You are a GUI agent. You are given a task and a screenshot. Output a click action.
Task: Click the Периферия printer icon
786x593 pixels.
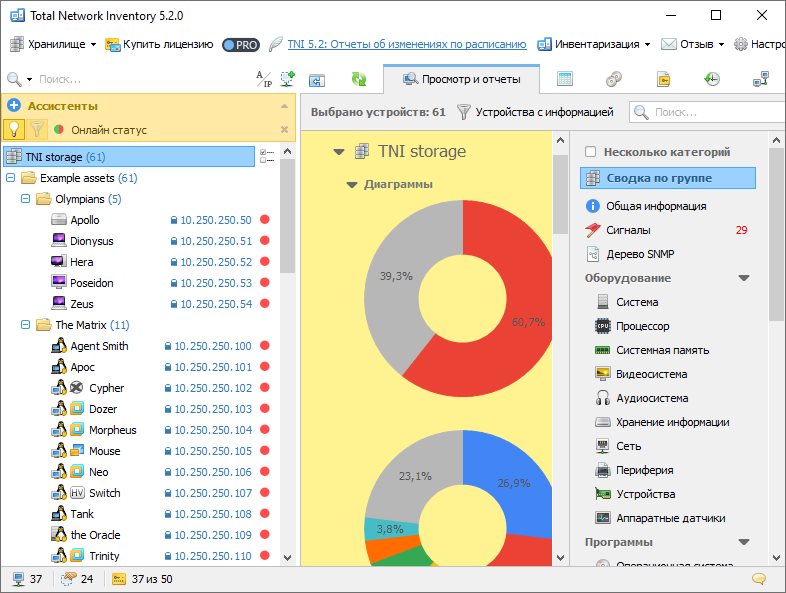(603, 470)
